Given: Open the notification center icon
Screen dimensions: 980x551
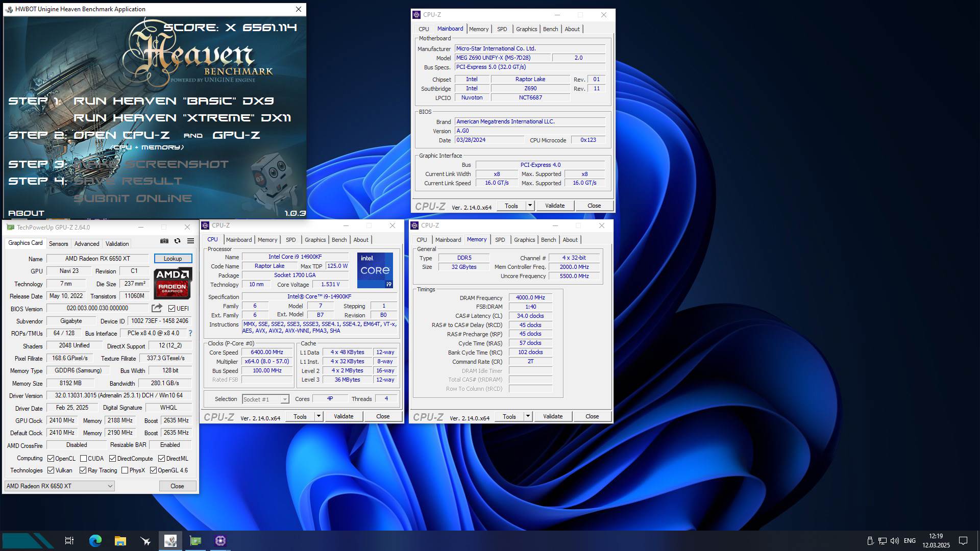Looking at the screenshot, I should (x=963, y=541).
